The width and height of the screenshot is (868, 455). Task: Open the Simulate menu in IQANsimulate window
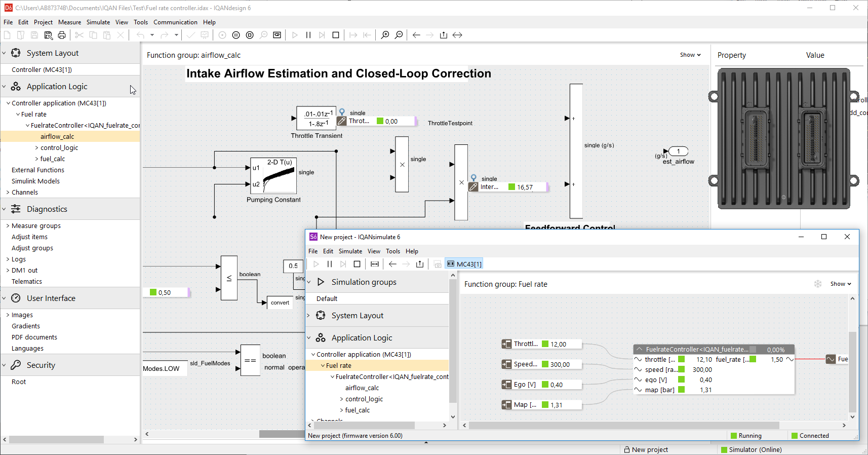click(x=350, y=251)
